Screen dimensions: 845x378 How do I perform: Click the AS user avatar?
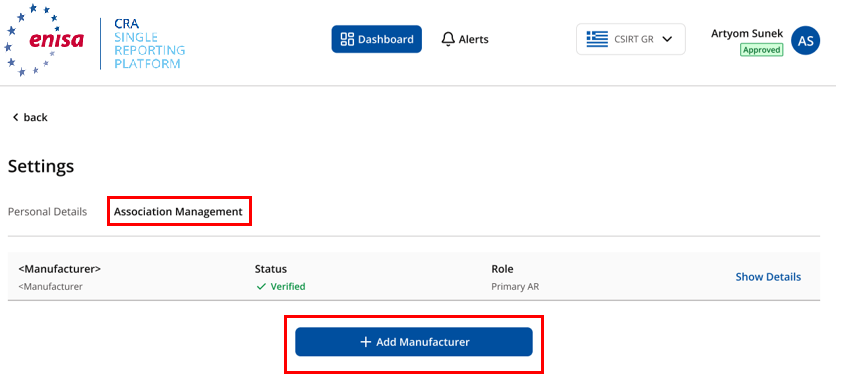click(x=805, y=41)
